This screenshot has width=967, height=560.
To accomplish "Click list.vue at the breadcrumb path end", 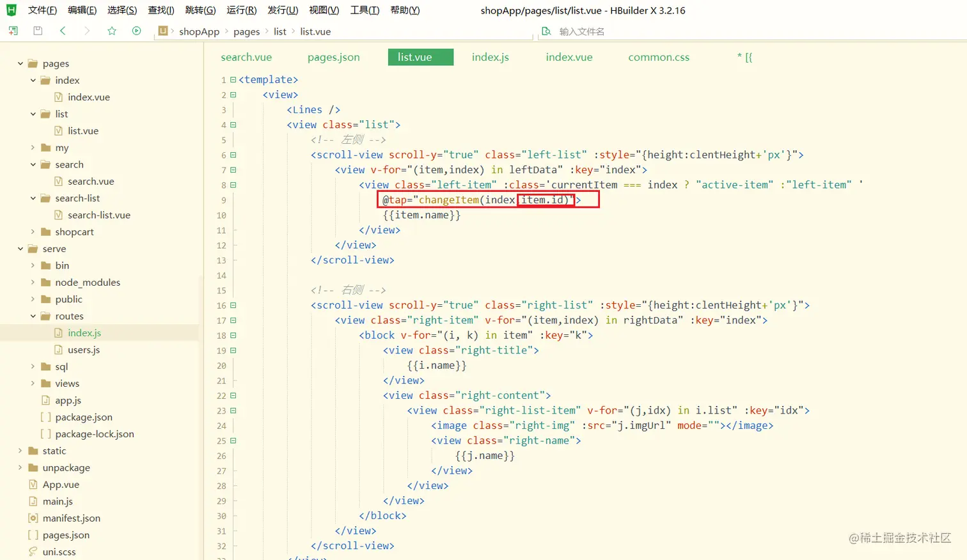I will [x=316, y=31].
